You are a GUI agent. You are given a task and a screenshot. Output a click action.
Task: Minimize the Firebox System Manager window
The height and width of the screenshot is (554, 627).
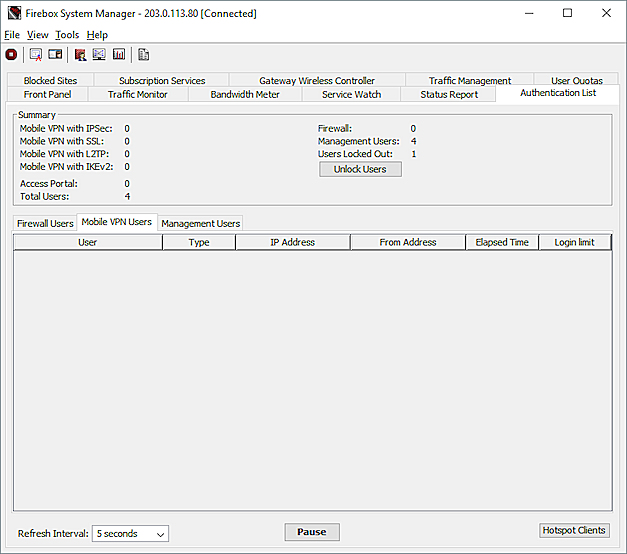point(529,13)
